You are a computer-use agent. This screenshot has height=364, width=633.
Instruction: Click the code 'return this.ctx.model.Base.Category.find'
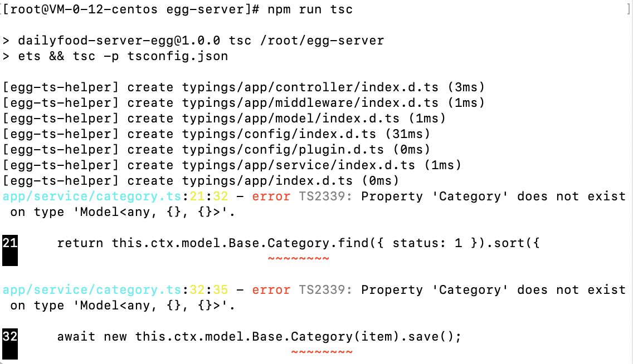213,243
